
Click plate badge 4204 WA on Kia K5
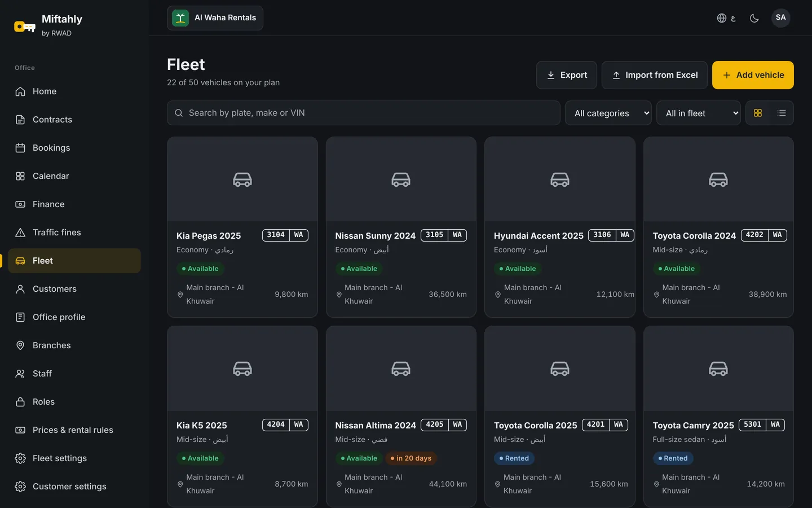[x=285, y=424]
